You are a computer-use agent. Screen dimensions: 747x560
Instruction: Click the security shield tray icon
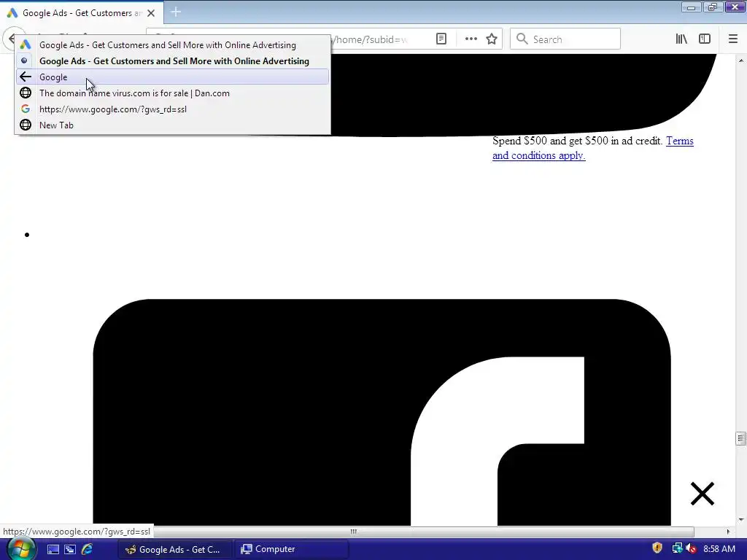657,548
